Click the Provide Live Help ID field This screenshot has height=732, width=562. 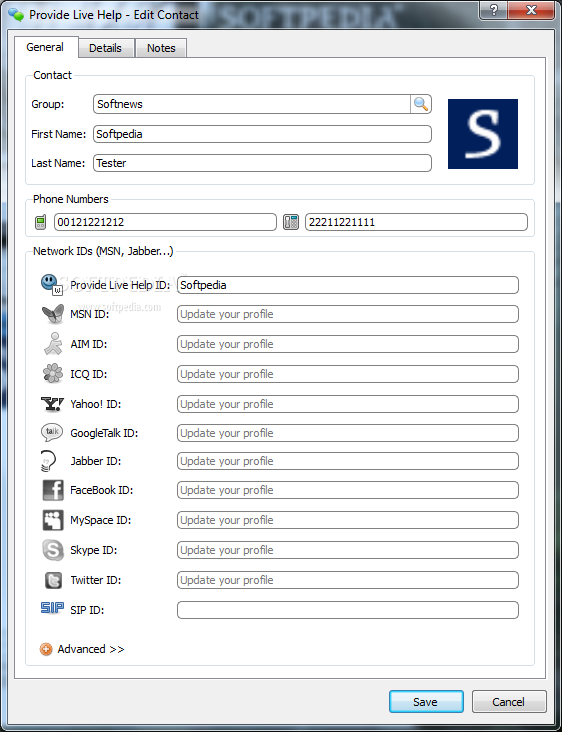[x=348, y=285]
